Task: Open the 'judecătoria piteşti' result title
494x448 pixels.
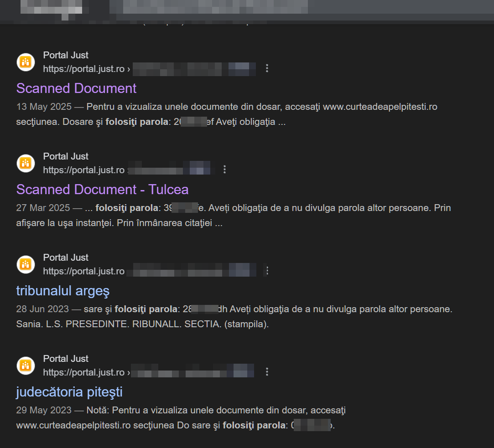Action: [69, 392]
